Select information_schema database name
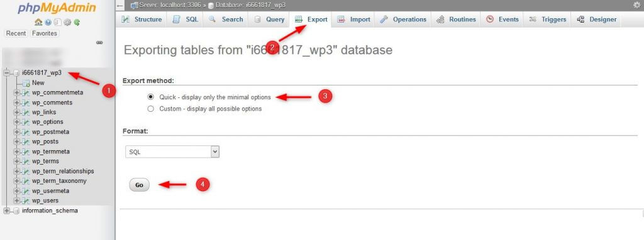Viewport: 644px width, 240px height. (50, 211)
